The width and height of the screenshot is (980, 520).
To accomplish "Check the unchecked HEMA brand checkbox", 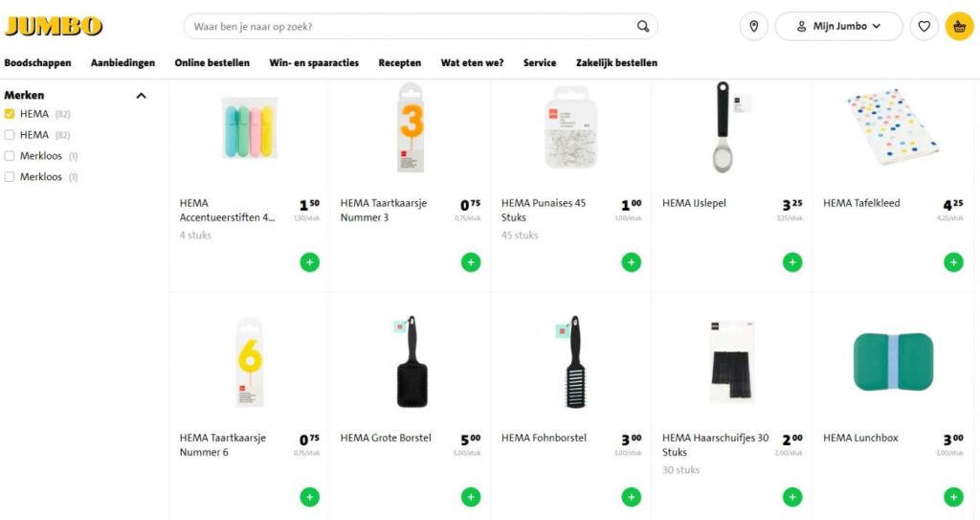I will coord(10,134).
